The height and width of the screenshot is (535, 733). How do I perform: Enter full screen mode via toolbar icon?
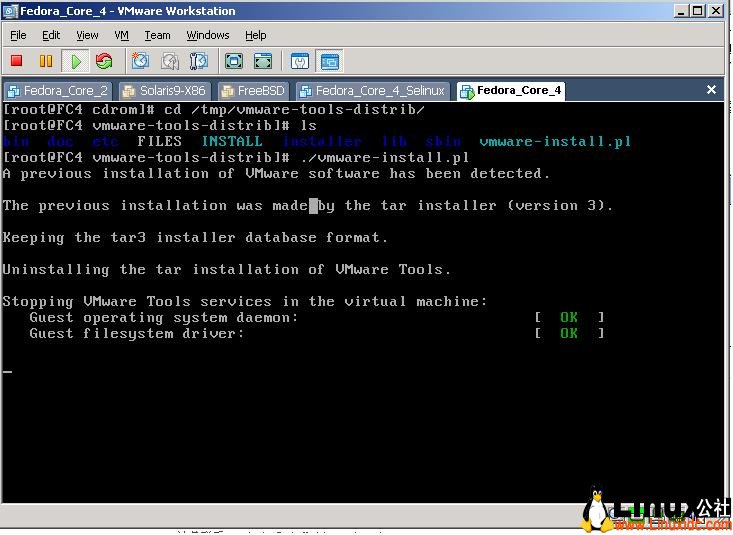[x=234, y=61]
